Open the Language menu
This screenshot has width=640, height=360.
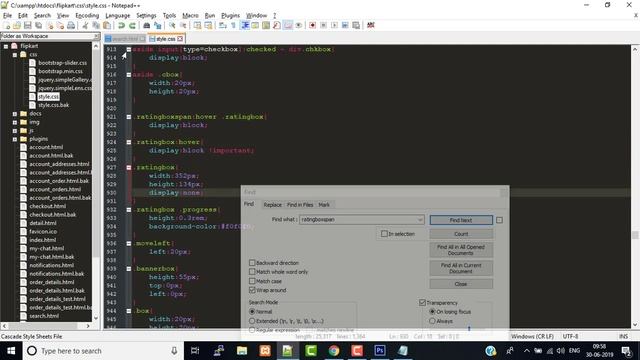point(118,16)
